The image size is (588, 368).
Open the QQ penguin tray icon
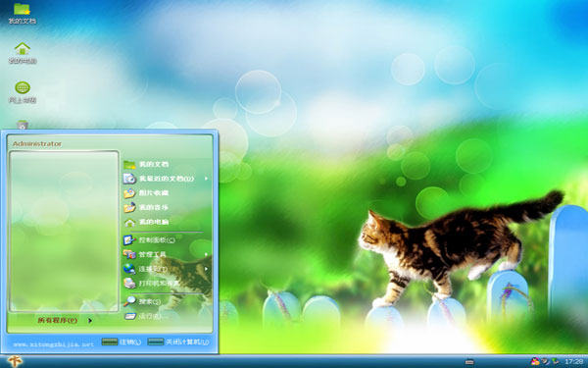tap(535, 361)
